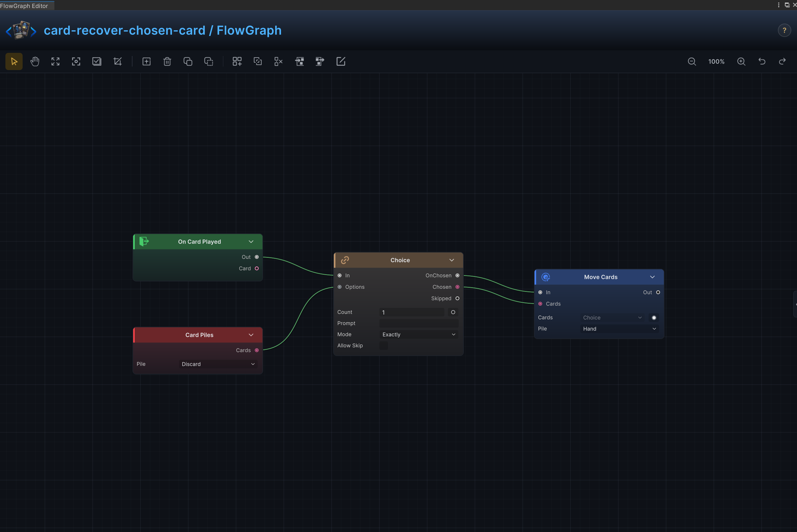797x532 pixels.
Task: Select the Move Cards node title
Action: [x=601, y=277]
